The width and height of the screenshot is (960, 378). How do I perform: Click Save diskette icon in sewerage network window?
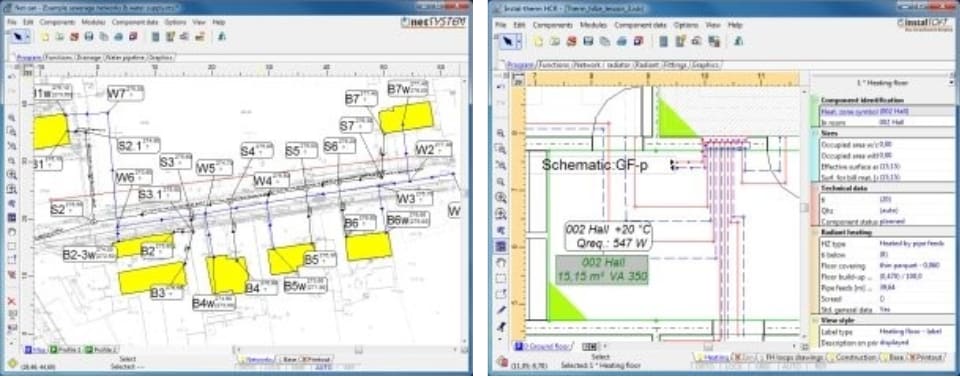[89, 37]
